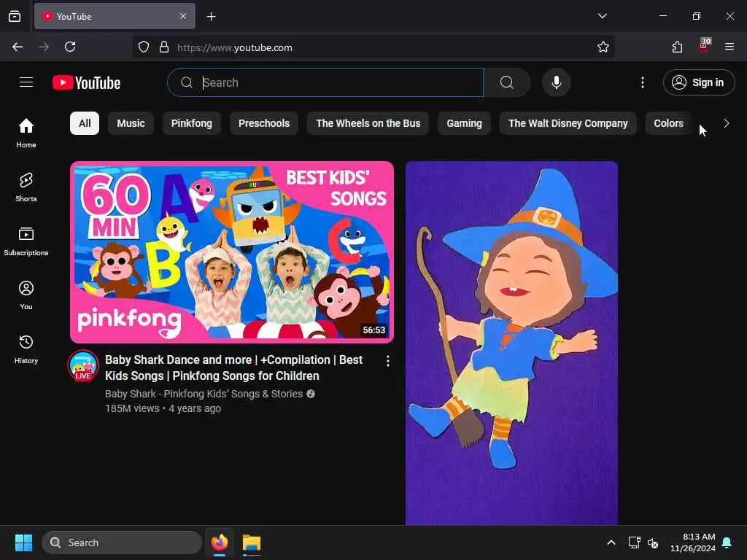Open Firefox application menu
The image size is (747, 560).
pyautogui.click(x=729, y=47)
